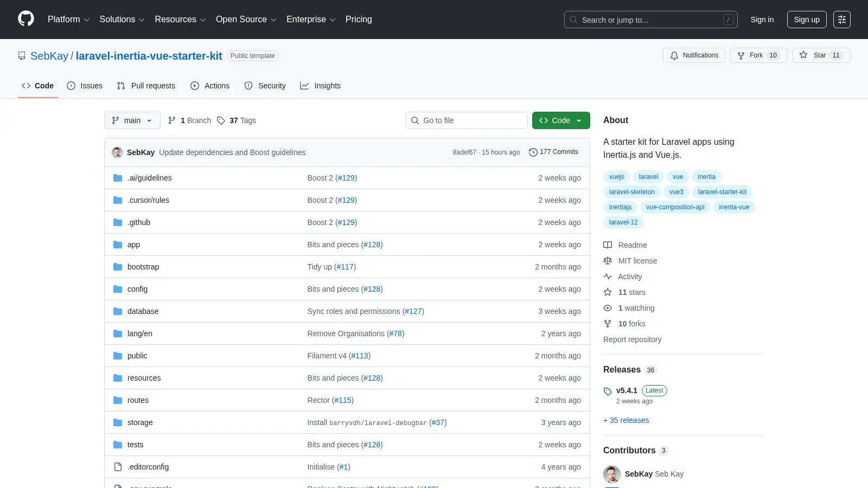Click the Search or jump to field
Screen dimensions: 868x488
[x=651, y=20]
